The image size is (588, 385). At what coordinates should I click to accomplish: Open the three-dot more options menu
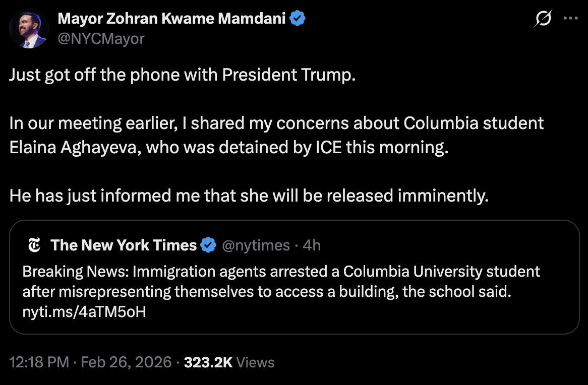click(570, 19)
